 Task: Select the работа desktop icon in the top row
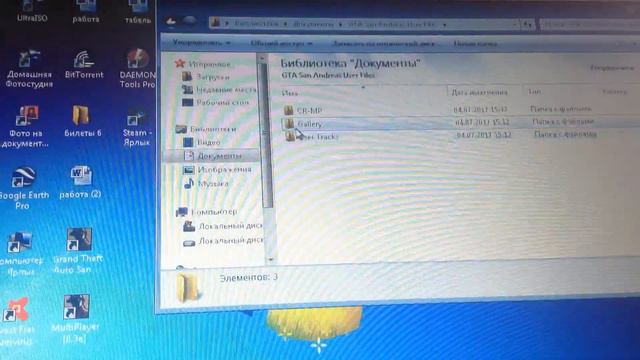click(86, 11)
